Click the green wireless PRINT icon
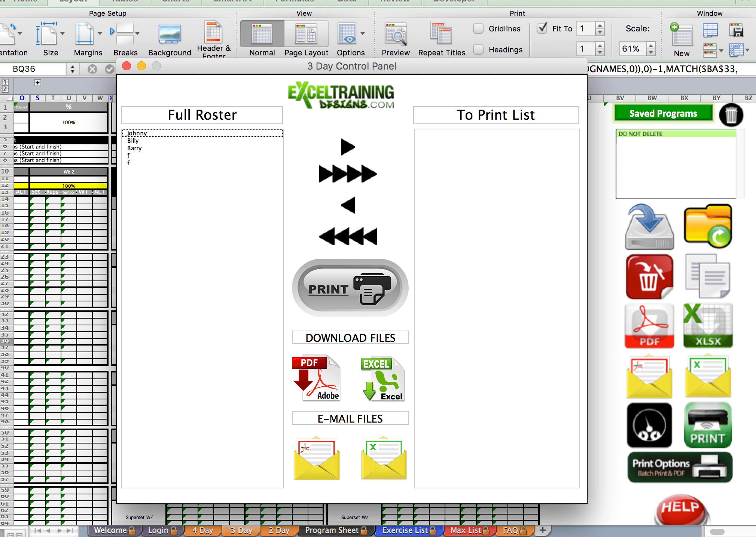 pos(707,425)
